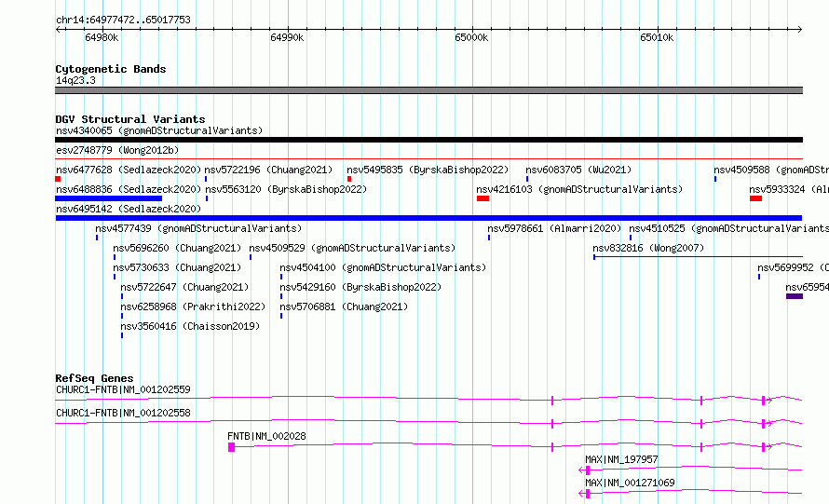
Task: Click the short blue nsv6488836 bar
Action: coord(108,198)
